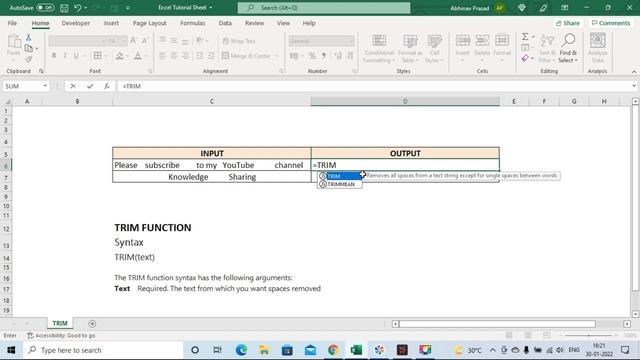Click the Save icon in title bar
Screen dimensions: 640x360
(x=64, y=8)
